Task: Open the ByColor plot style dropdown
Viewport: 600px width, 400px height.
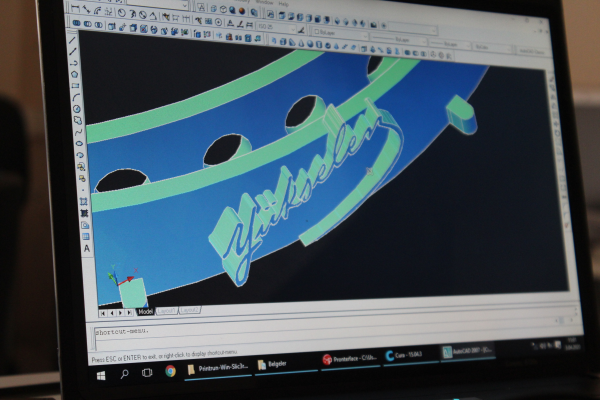Action: pos(493,47)
